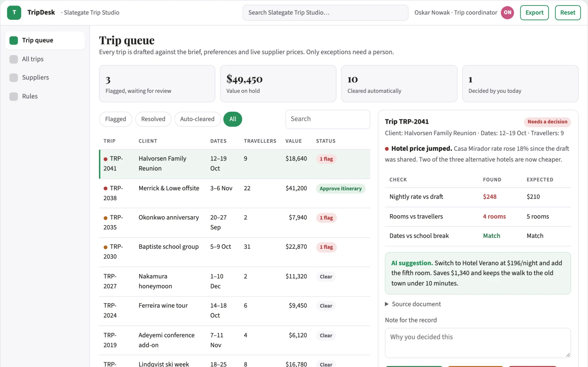The width and height of the screenshot is (588, 367).
Task: Click the VALUE column header
Action: click(293, 141)
